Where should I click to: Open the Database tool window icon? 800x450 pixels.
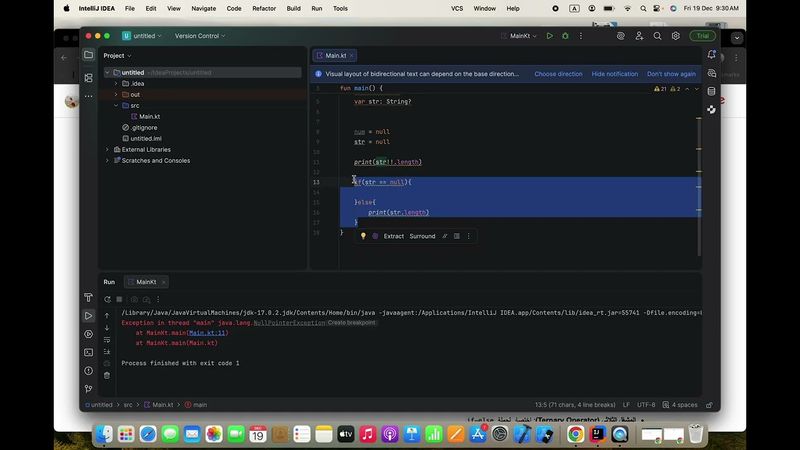(x=711, y=91)
